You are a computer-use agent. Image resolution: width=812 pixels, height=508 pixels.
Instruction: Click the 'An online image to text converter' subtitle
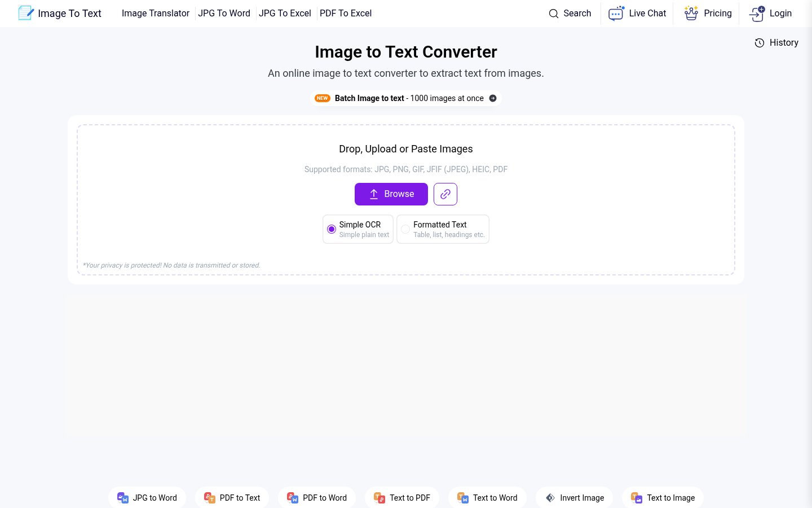pyautogui.click(x=406, y=73)
